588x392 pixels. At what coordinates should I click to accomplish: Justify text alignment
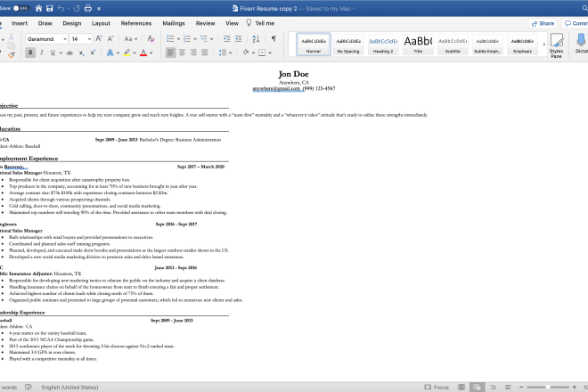[204, 53]
